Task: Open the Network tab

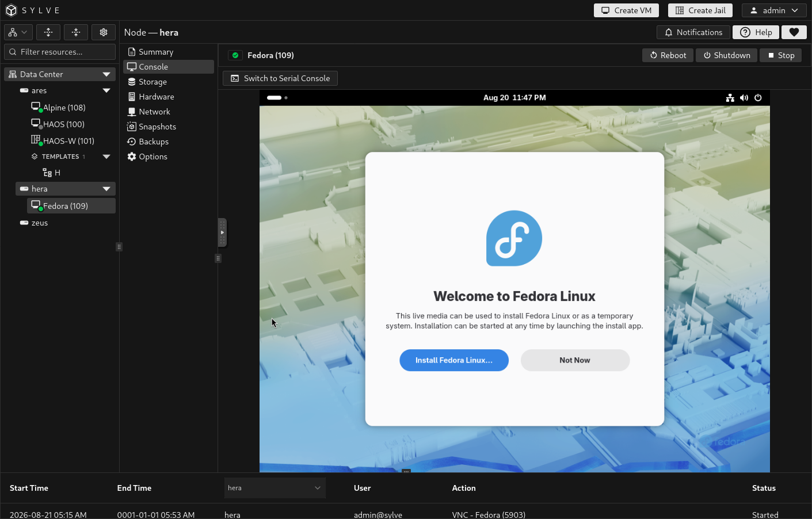Action: (x=169, y=112)
